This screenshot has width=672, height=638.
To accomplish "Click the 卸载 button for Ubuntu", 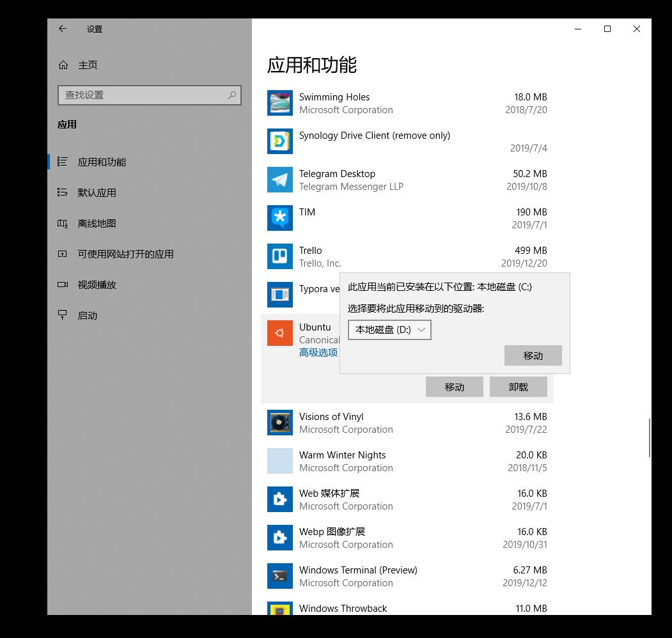I will pyautogui.click(x=518, y=387).
